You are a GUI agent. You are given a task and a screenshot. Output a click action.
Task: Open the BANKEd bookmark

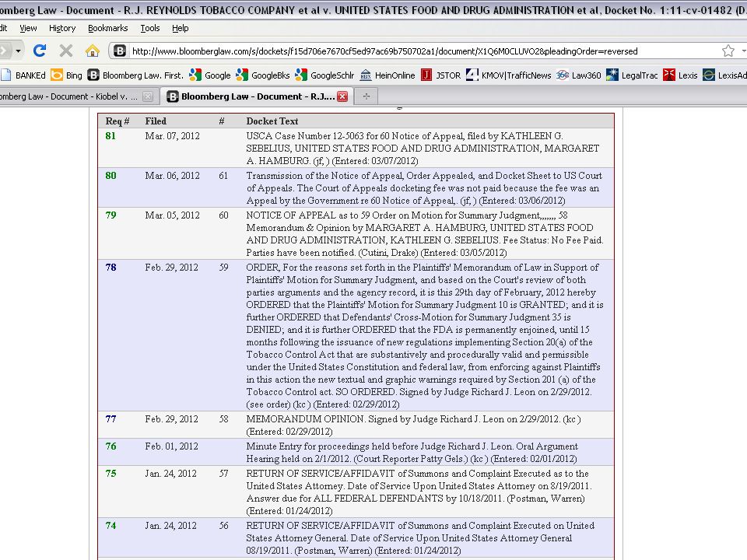24,75
